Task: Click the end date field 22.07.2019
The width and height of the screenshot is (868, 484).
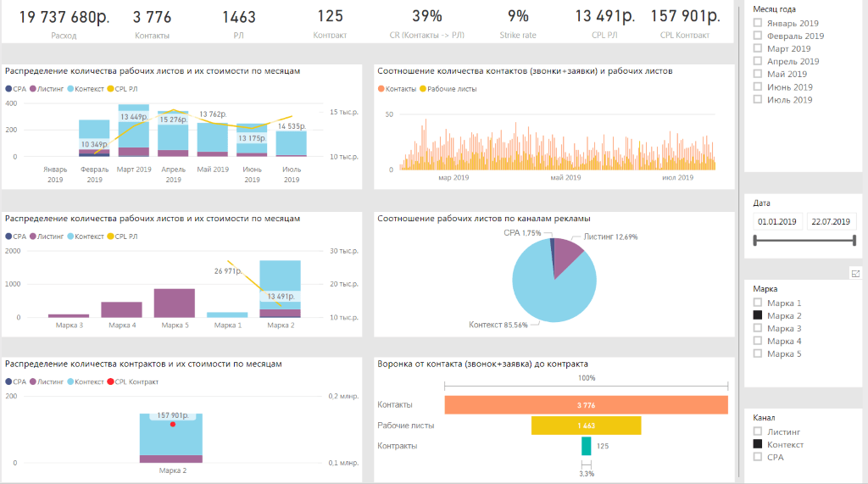Action: pyautogui.click(x=830, y=221)
